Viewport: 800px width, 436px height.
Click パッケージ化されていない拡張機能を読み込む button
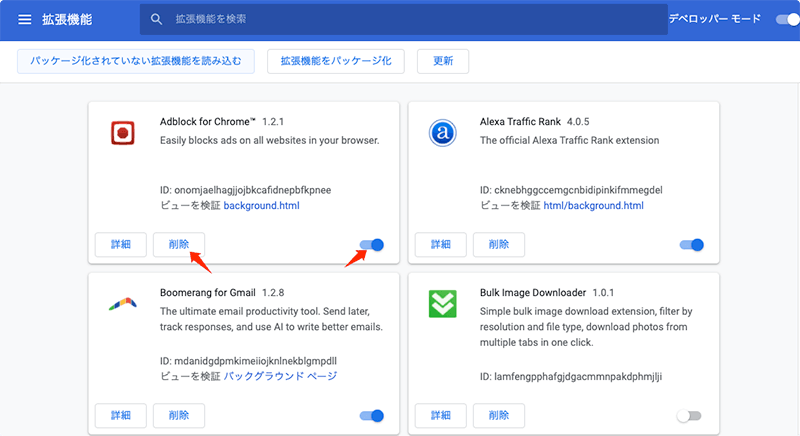[136, 61]
